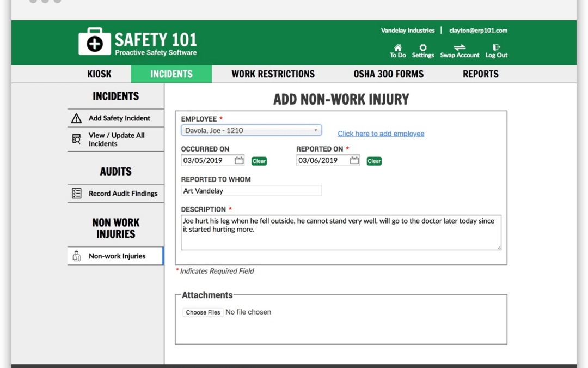Select Non-work Injuries sidebar item
Screen dimensions: 588x368
[x=116, y=256]
